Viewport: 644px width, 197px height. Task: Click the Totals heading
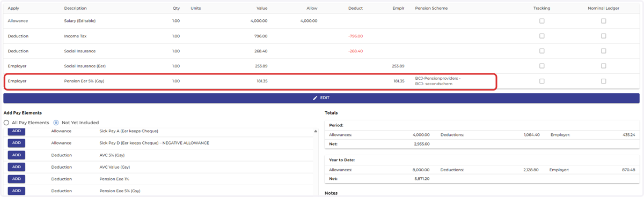pyautogui.click(x=331, y=113)
